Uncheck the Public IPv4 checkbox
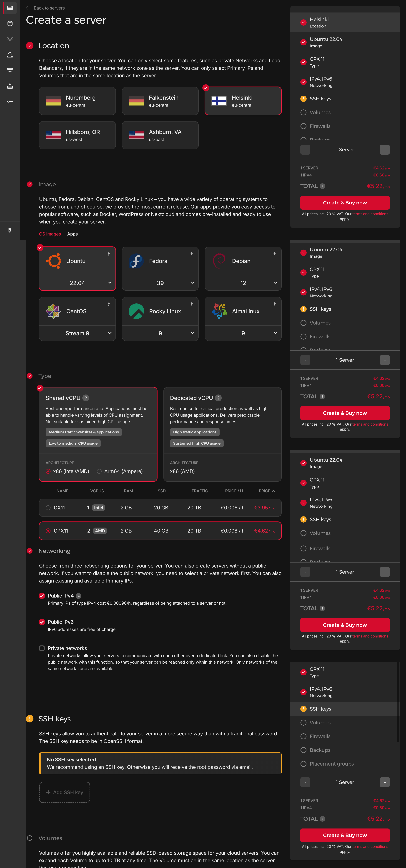406x868 pixels. [x=42, y=596]
